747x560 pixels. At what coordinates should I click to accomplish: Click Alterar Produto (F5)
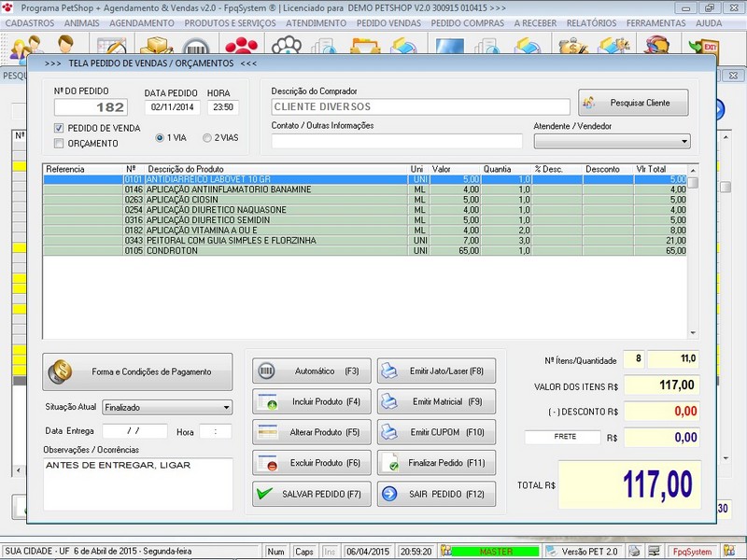[312, 432]
